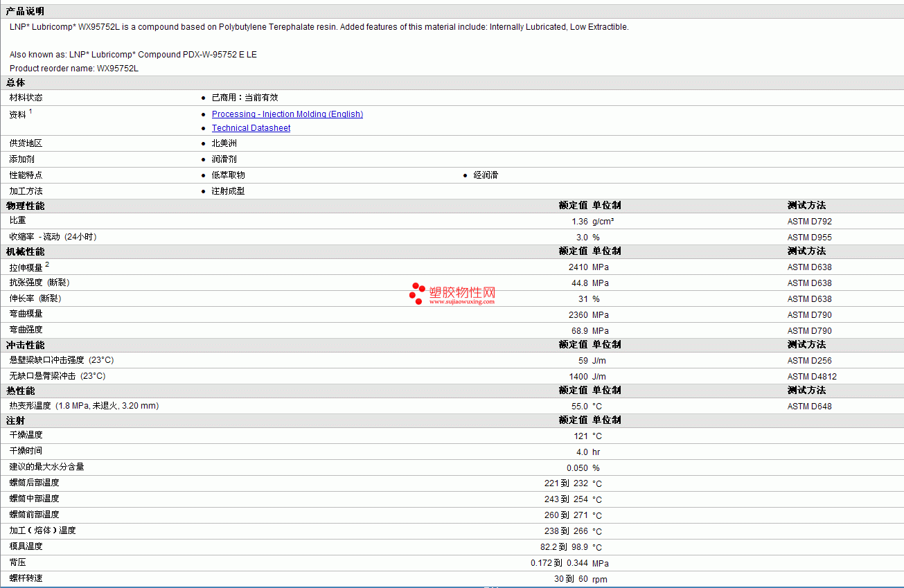Click the 供货地区 row label
The image size is (904, 588).
[26, 143]
